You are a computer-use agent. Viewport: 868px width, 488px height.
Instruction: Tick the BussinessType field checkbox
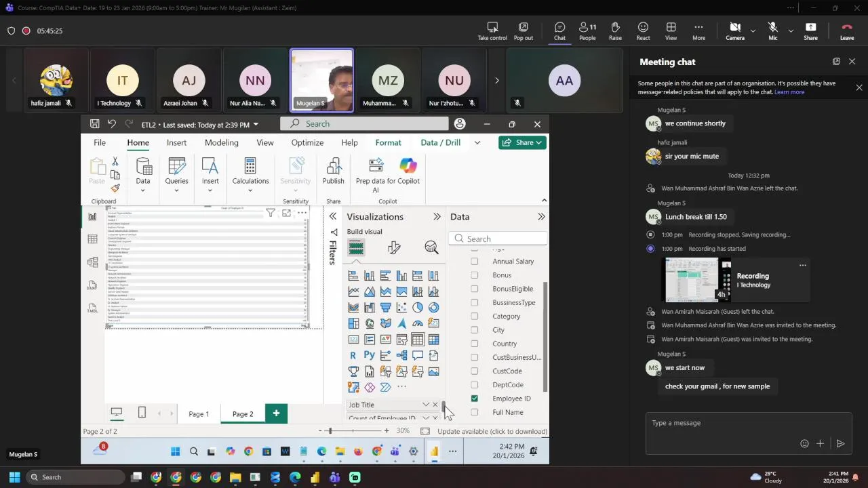475,302
